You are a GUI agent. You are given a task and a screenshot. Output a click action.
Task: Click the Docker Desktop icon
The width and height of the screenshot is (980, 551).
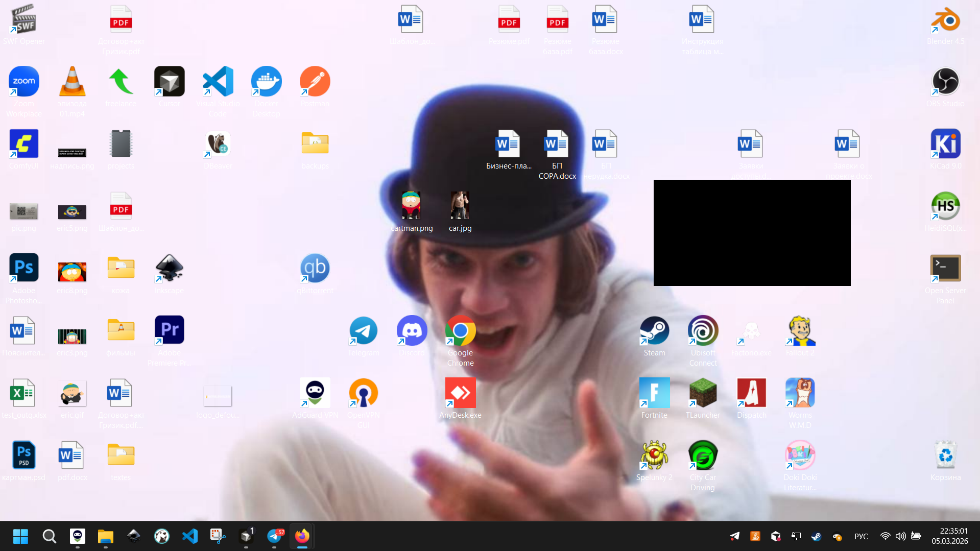tap(266, 82)
